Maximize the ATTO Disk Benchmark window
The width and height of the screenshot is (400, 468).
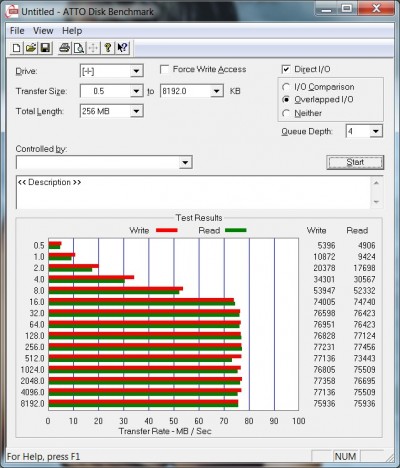pos(347,9)
